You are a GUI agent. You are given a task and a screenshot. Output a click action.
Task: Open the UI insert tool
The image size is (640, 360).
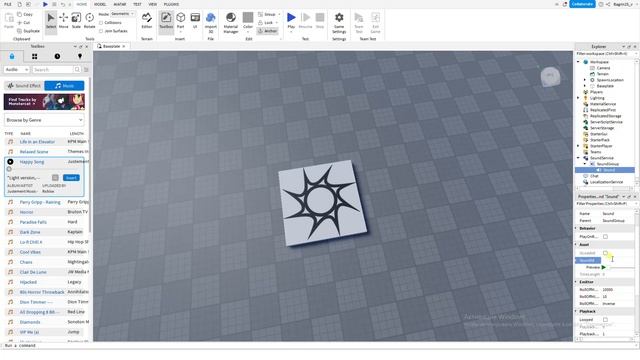pyautogui.click(x=195, y=20)
